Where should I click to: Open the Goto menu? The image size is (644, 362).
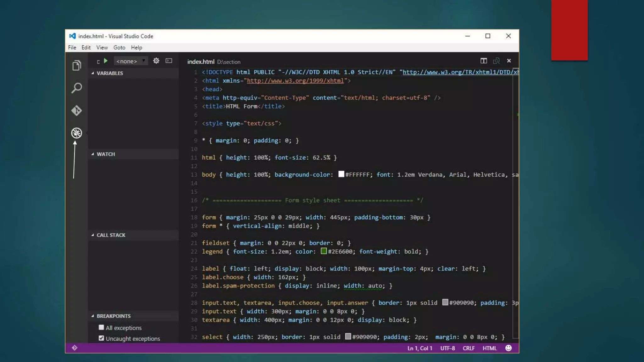[119, 47]
